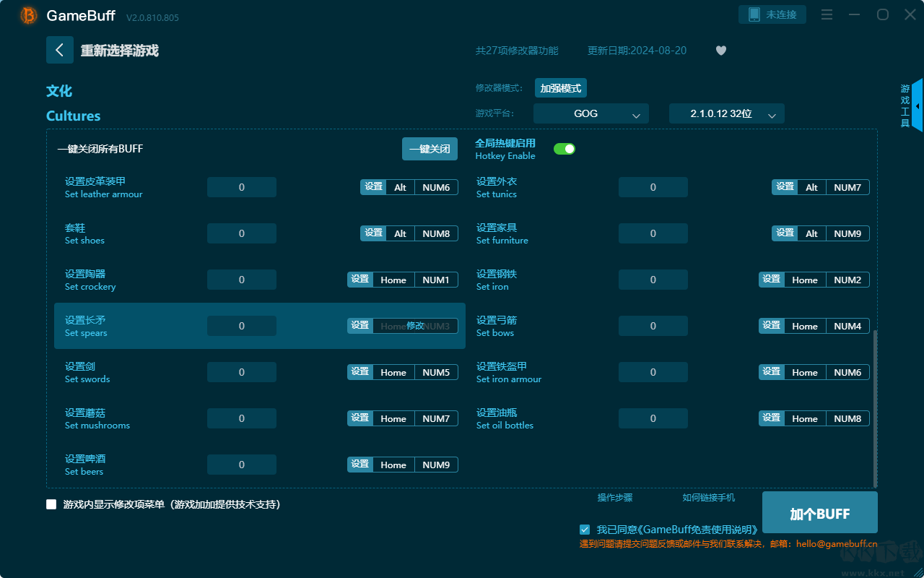
Task: Open the hamburger menu in title bar
Action: (x=827, y=14)
